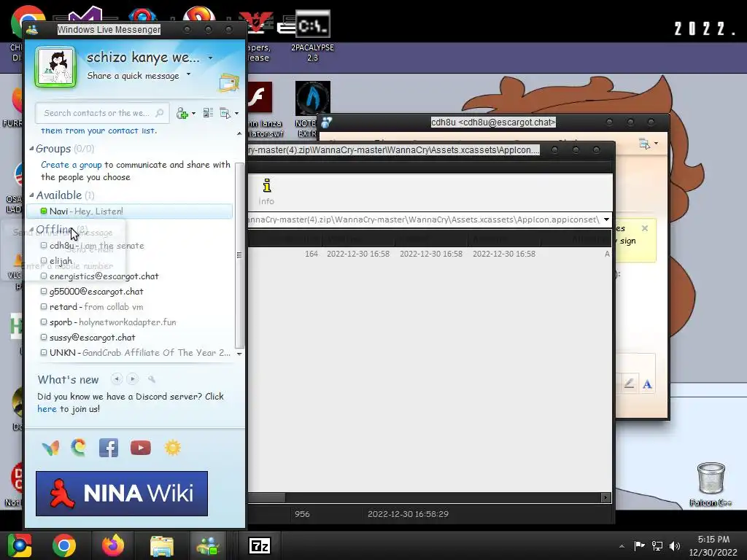The width and height of the screenshot is (747, 560).
Task: Collapse the Offline contacts section
Action: [31, 230]
